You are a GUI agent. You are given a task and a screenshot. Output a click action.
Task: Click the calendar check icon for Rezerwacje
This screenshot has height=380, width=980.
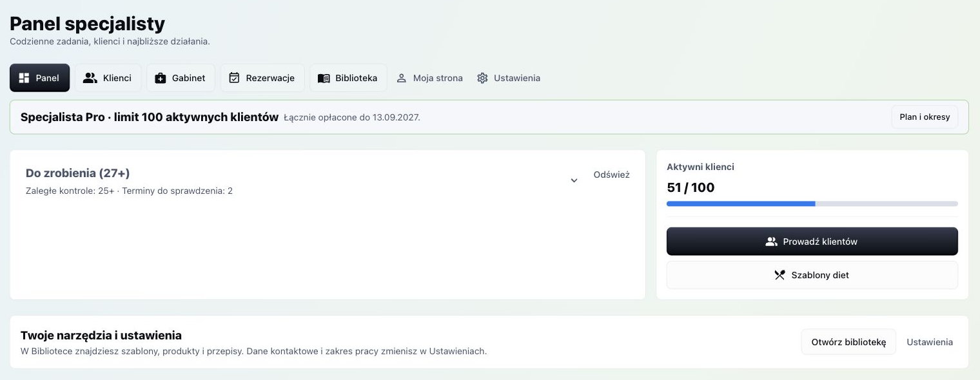[234, 78]
